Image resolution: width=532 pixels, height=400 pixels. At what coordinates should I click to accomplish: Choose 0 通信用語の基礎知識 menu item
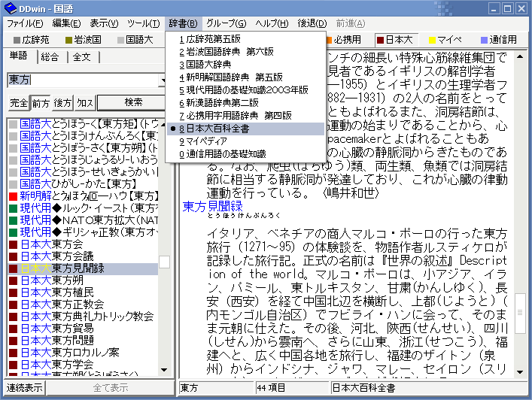pyautogui.click(x=245, y=154)
